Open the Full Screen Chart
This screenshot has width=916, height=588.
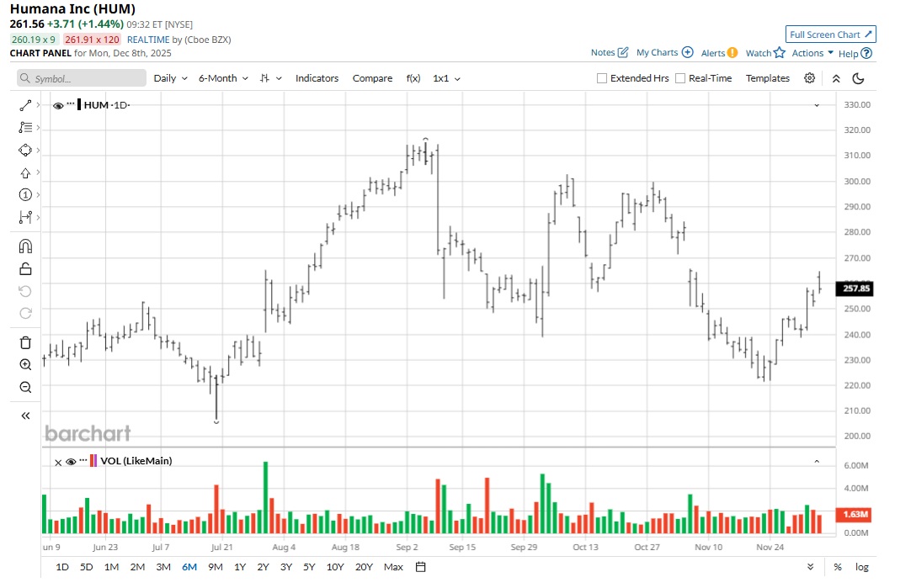point(831,34)
